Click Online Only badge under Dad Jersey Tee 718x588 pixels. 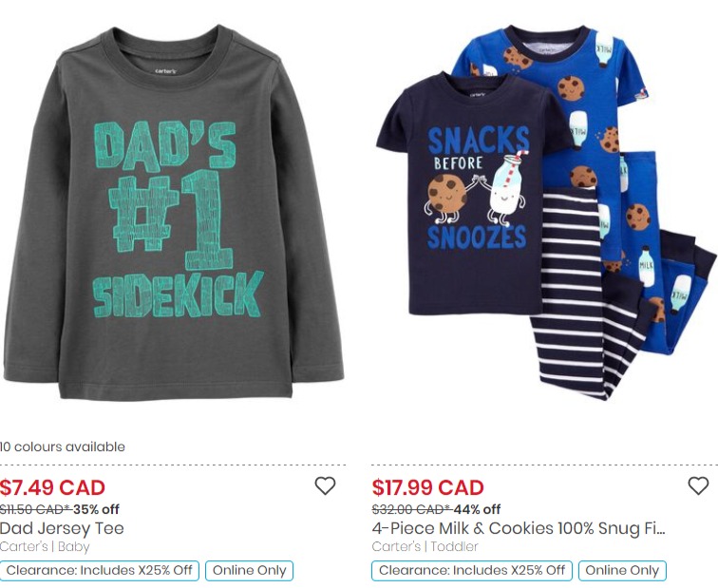point(249,571)
